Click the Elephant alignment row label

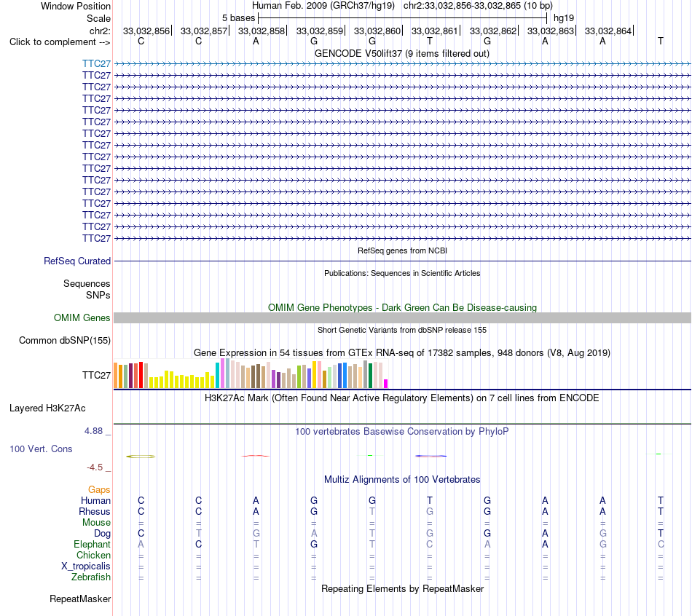92,544
